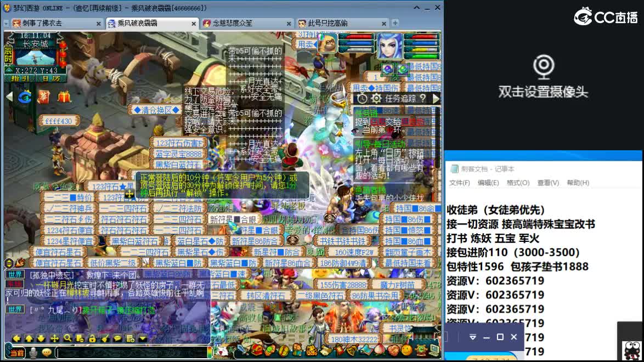Open the red items bag icon
This screenshot has width=644, height=362.
tap(257, 350)
